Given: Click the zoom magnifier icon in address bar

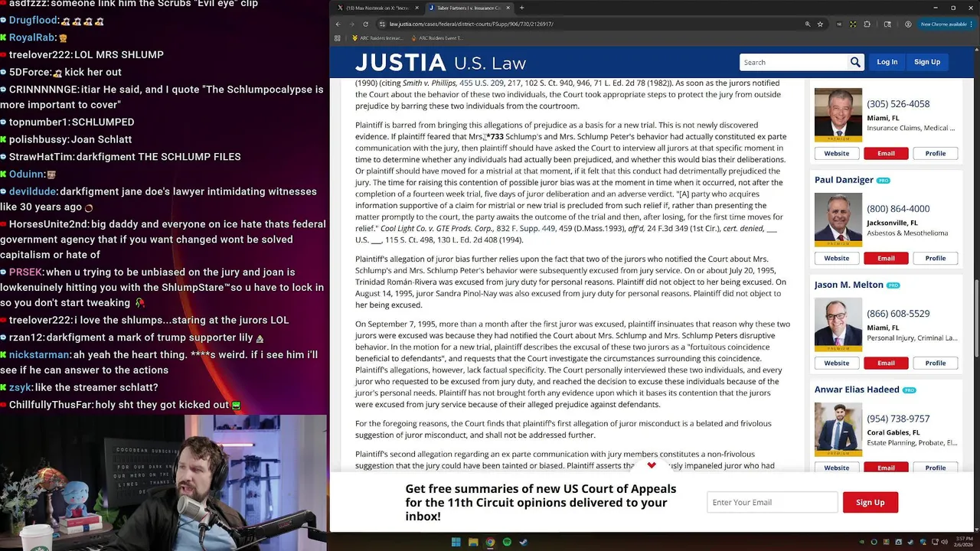Looking at the screenshot, I should (807, 24).
